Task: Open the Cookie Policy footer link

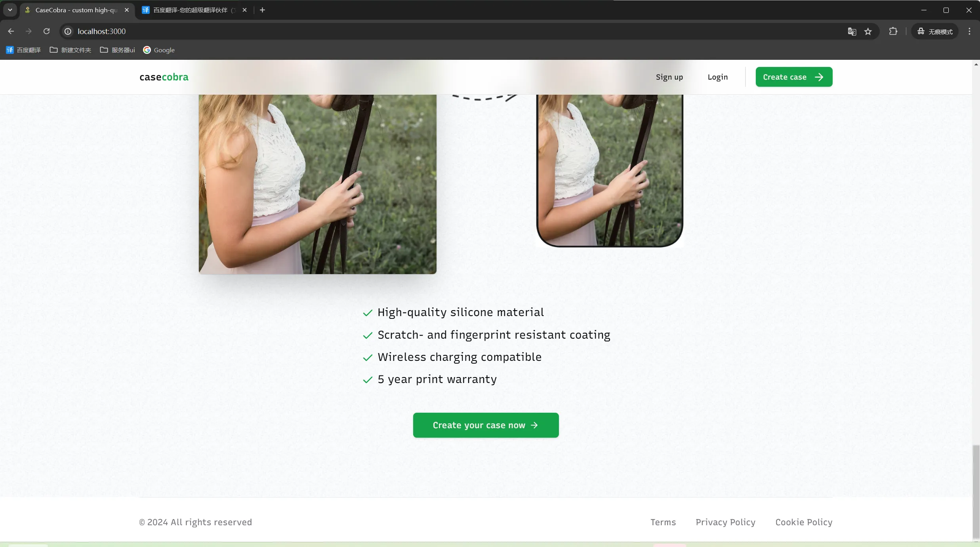Action: [804, 522]
